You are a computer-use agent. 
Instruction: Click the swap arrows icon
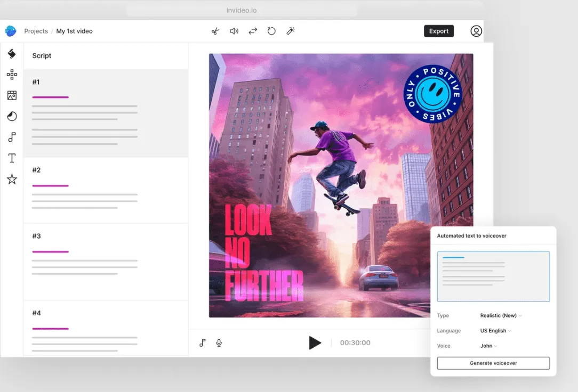click(x=253, y=31)
